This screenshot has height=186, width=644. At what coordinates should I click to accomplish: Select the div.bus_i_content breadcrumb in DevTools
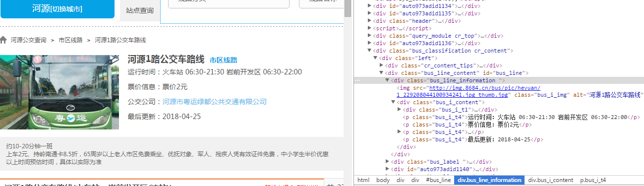(x=551, y=180)
